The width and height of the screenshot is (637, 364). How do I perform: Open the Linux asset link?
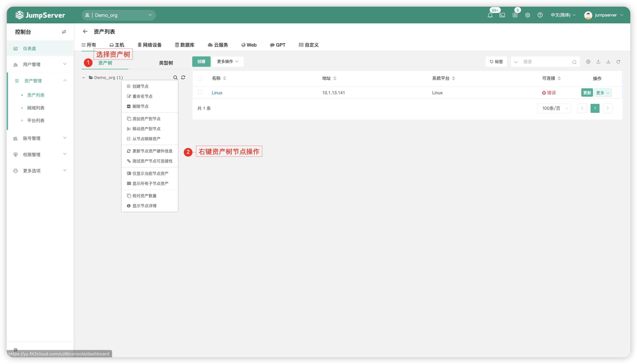(217, 93)
